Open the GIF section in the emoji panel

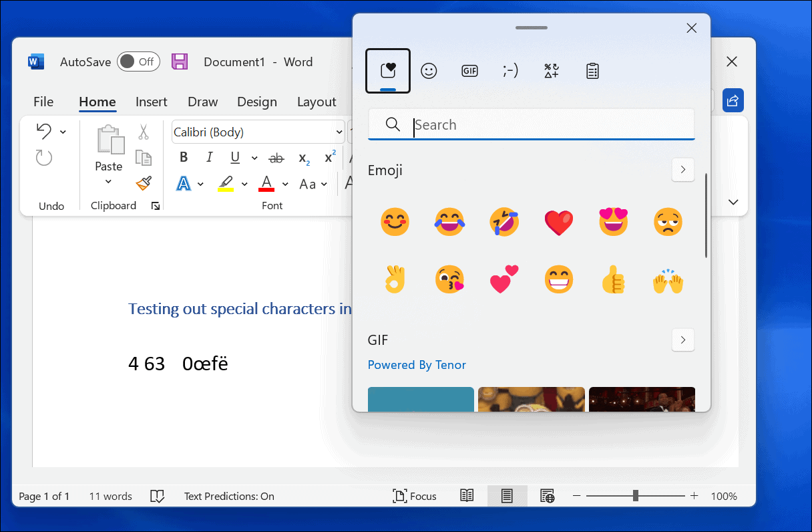[x=469, y=70]
